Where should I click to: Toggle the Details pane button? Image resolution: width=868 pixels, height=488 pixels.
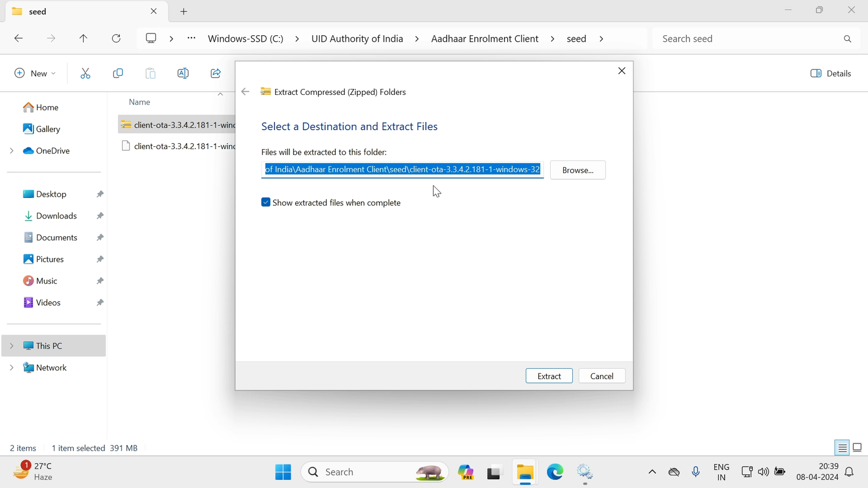pos(831,73)
